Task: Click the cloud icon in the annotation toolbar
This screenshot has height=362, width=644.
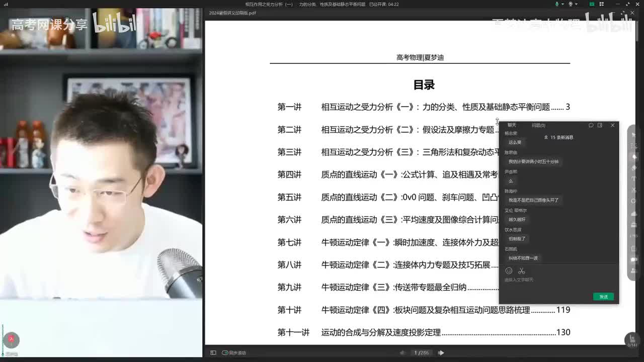Action: [x=634, y=214]
